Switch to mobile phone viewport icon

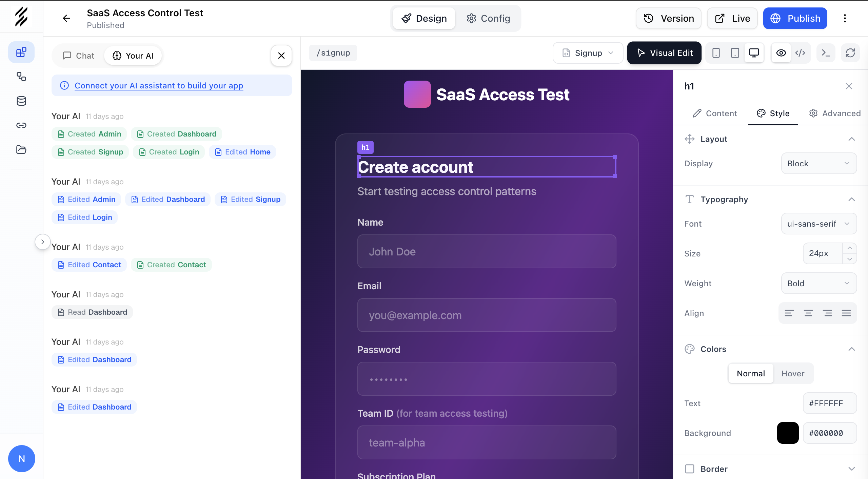[716, 53]
